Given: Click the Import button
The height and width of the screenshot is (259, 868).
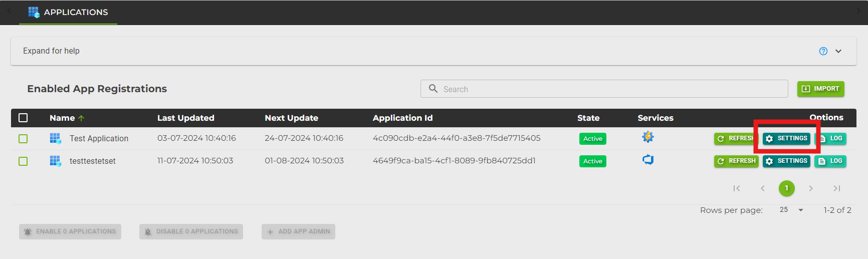Looking at the screenshot, I should (820, 89).
